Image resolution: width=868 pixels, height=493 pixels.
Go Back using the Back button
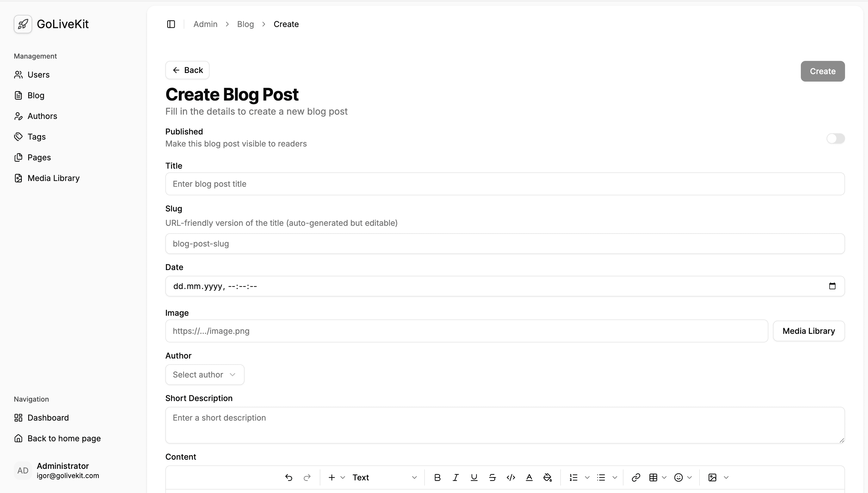point(187,70)
